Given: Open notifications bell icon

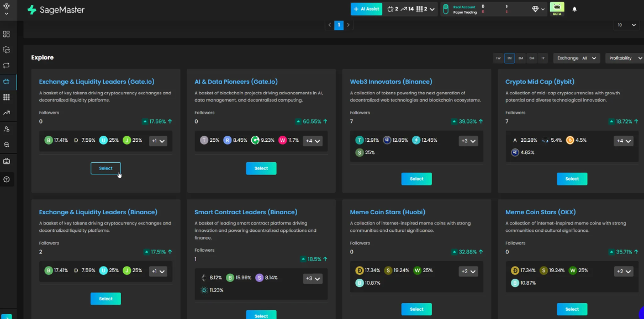Looking at the screenshot, I should (x=574, y=9).
